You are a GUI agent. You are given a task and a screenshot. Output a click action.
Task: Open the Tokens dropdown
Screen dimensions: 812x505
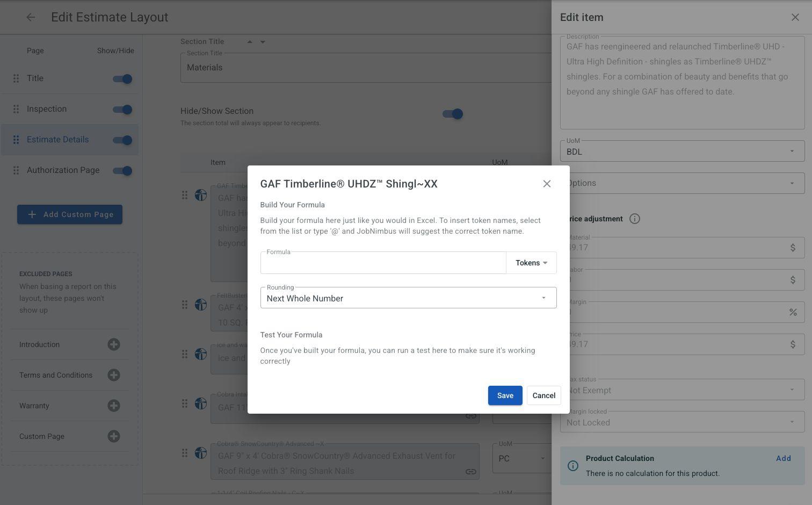(x=531, y=263)
